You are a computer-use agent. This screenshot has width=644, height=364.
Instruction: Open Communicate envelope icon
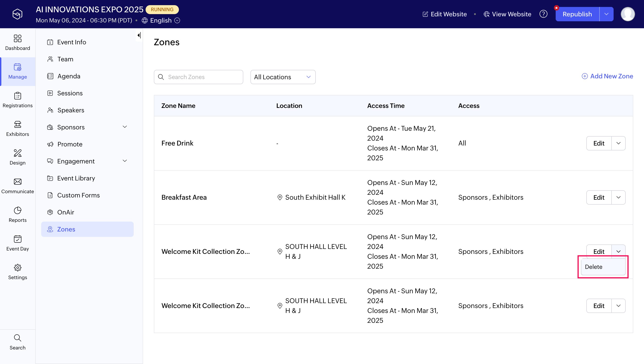point(17,182)
